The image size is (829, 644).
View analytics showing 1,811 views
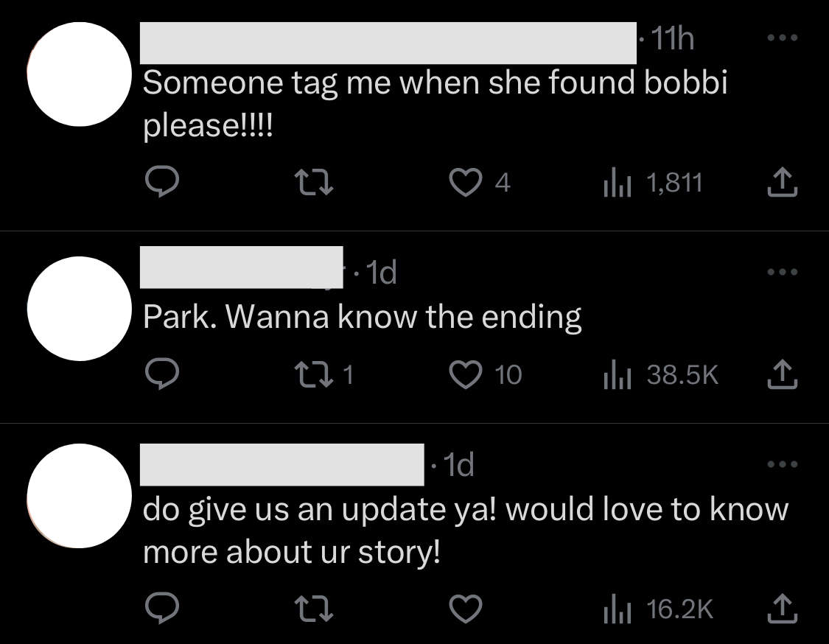(653, 183)
